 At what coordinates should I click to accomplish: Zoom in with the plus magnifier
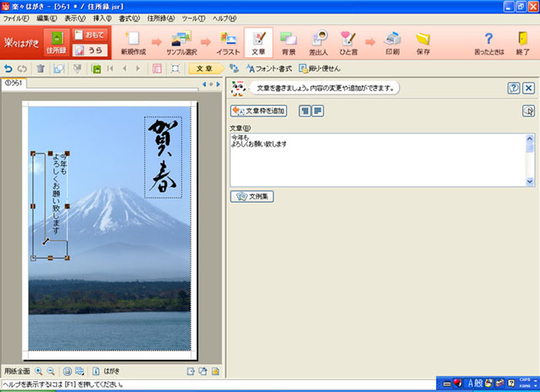pyautogui.click(x=39, y=371)
